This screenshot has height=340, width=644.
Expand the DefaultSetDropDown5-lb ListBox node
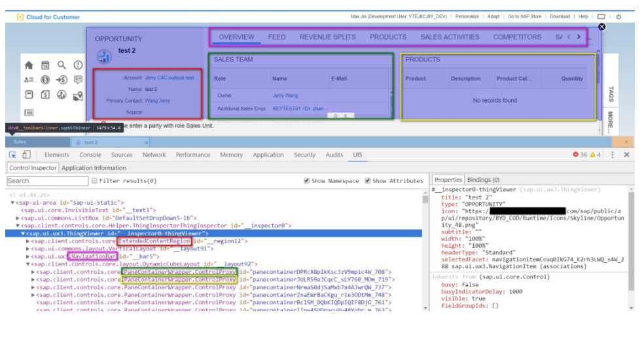coord(18,218)
